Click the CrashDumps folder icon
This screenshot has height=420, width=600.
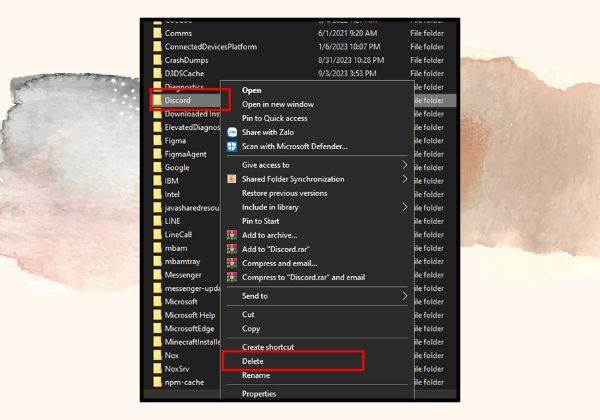point(157,60)
